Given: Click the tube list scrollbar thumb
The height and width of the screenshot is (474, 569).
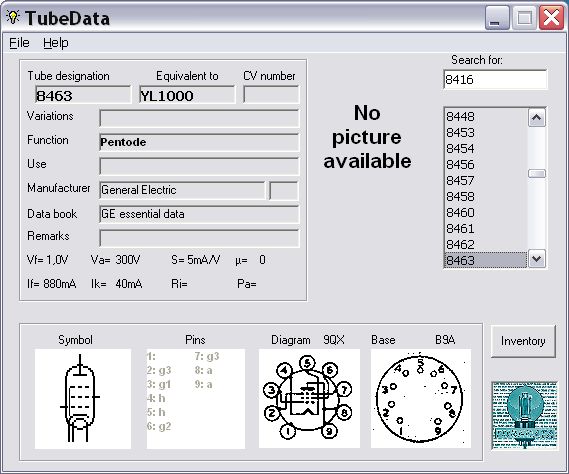Looking at the screenshot, I should click(537, 173).
